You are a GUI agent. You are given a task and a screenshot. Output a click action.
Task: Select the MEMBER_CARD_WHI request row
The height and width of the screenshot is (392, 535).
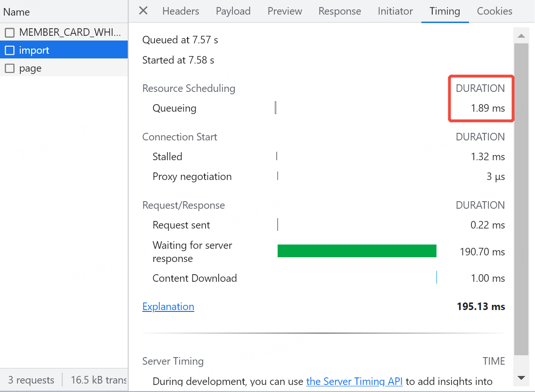click(x=71, y=33)
